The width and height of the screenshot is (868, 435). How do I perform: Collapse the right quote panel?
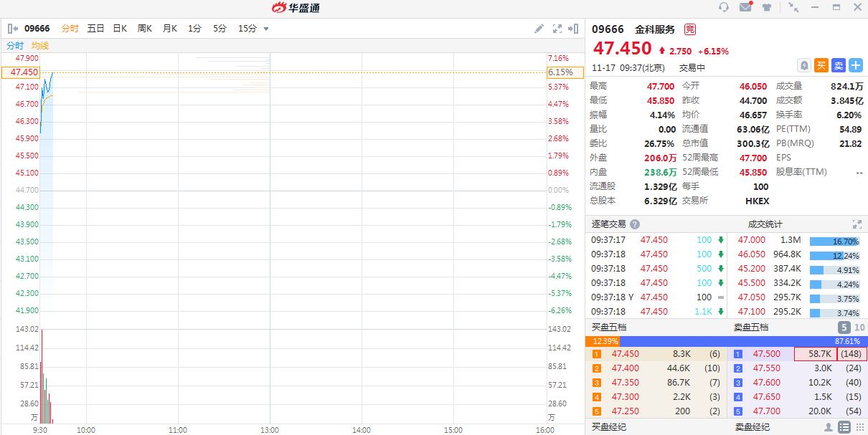point(573,29)
